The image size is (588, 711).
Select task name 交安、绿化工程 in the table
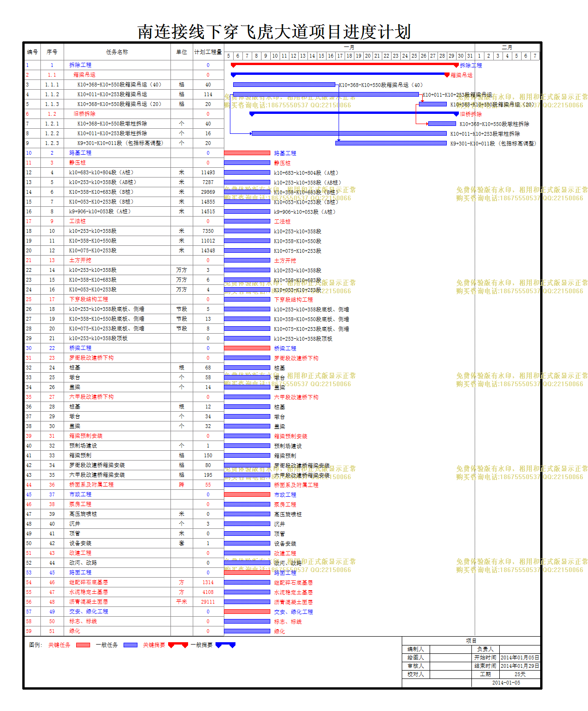(89, 612)
